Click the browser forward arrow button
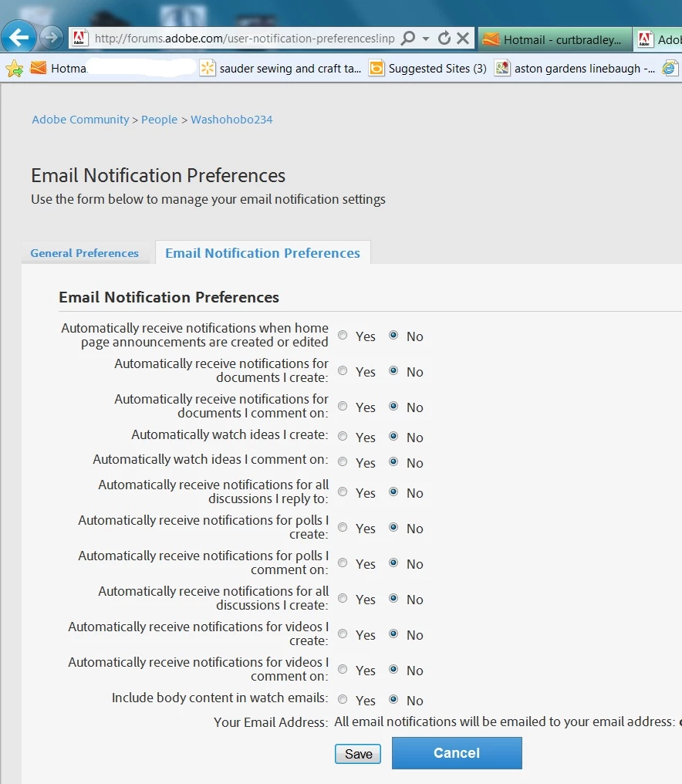The height and width of the screenshot is (784, 682). coord(52,38)
